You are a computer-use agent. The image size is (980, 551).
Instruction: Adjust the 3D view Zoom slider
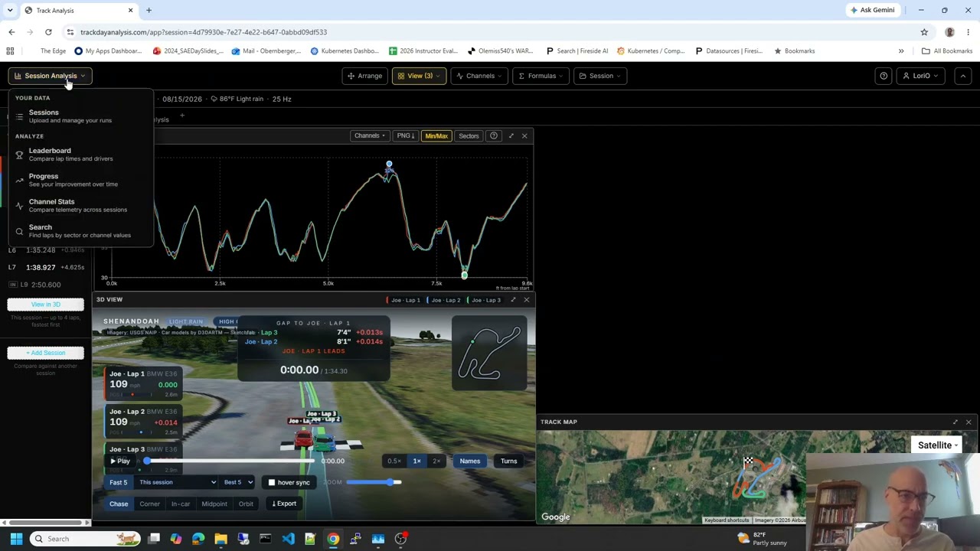374,482
